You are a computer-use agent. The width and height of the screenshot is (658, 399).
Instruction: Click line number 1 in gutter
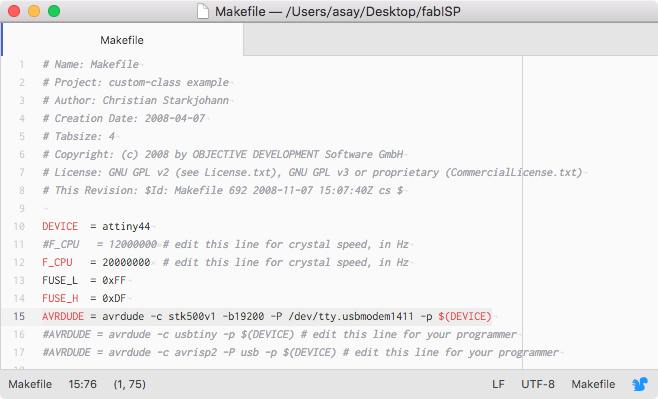[21, 65]
